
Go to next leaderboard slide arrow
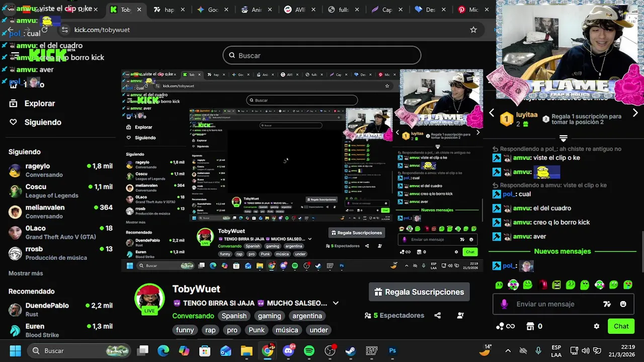pyautogui.click(x=635, y=113)
